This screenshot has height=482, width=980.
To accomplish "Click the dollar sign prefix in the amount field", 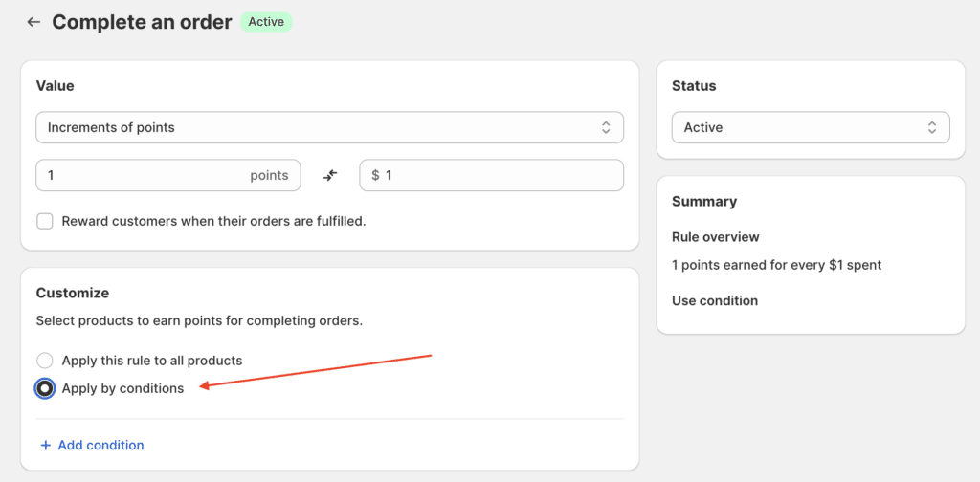I will pyautogui.click(x=375, y=175).
